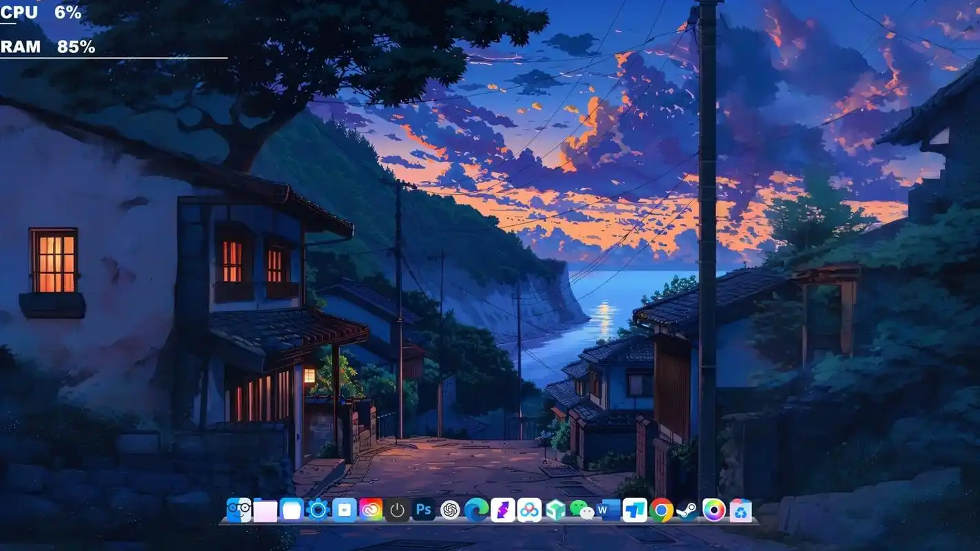Open Steam from the dock

coord(687,510)
